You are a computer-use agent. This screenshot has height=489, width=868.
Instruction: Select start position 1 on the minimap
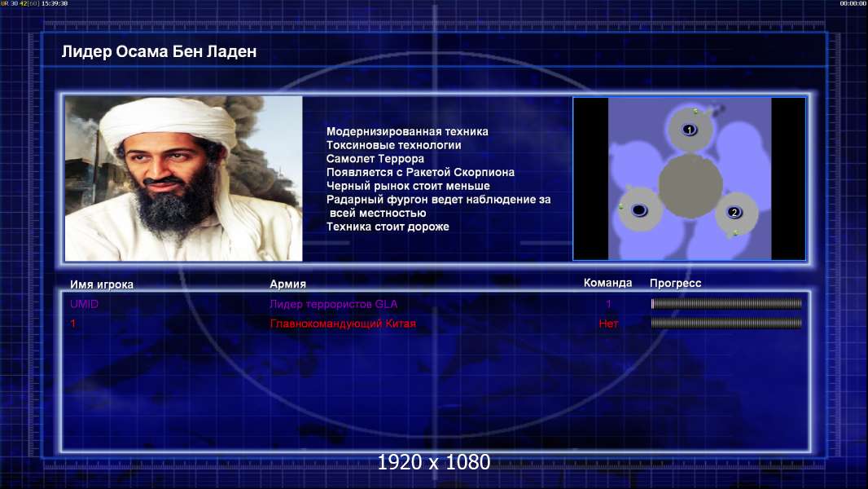point(689,130)
